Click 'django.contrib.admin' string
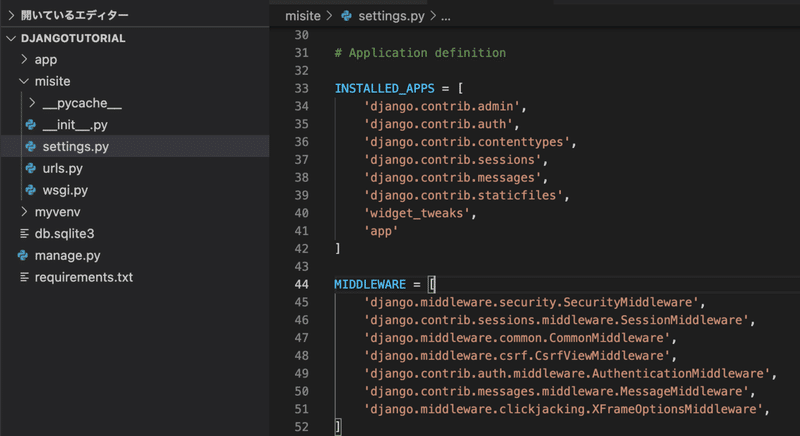Image resolution: width=800 pixels, height=436 pixels. [x=441, y=106]
